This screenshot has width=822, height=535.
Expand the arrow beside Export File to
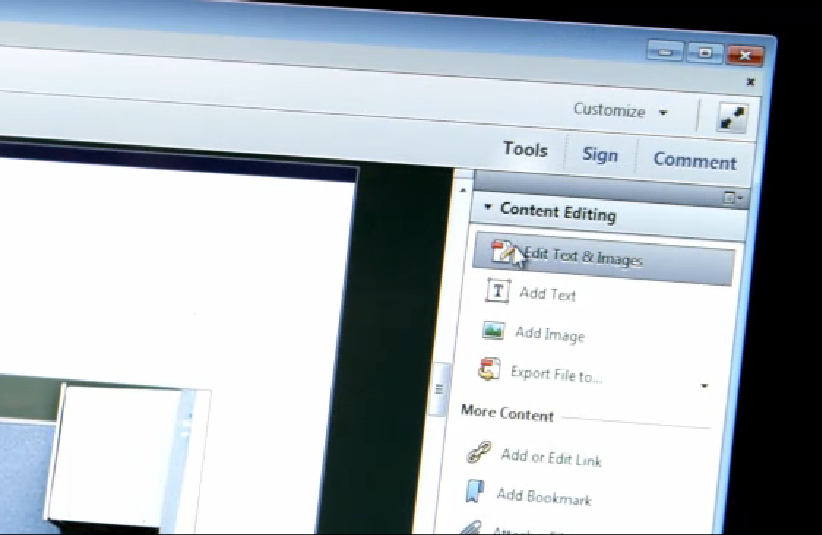pyautogui.click(x=704, y=386)
